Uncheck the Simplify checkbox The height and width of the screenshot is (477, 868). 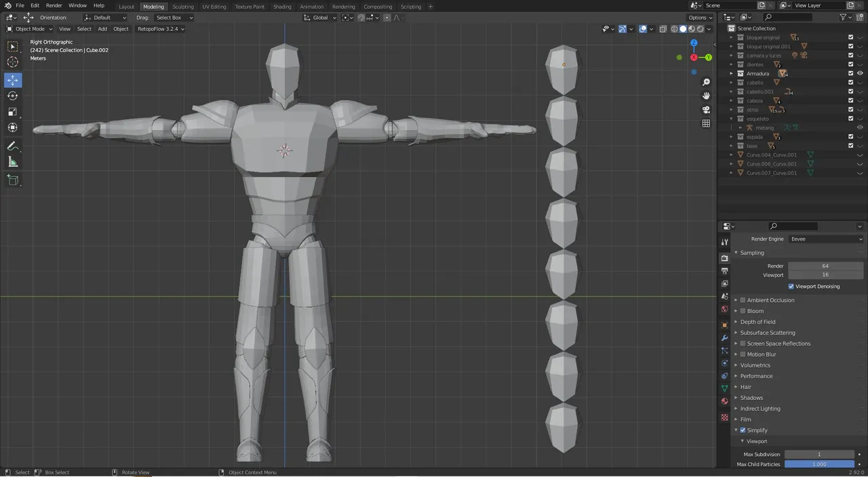[743, 430]
